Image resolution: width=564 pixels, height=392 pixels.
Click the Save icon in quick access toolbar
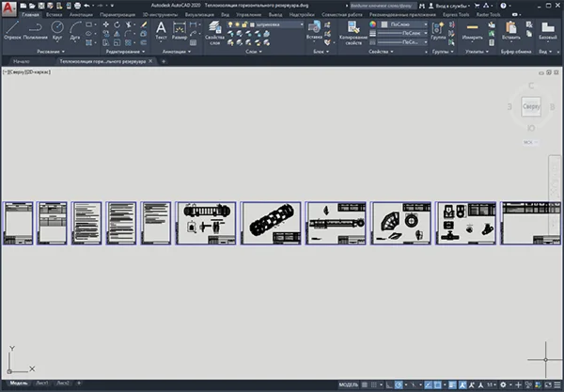point(41,6)
